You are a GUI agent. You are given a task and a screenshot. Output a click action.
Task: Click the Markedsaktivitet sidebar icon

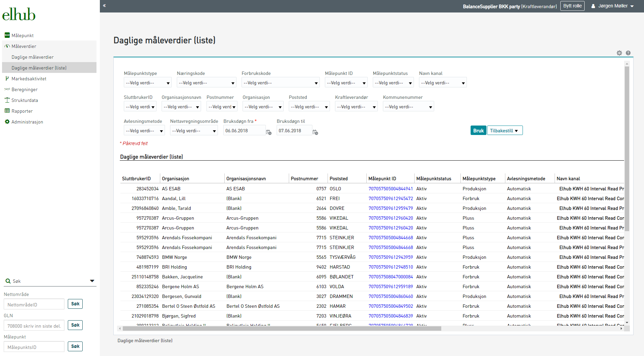pos(7,78)
